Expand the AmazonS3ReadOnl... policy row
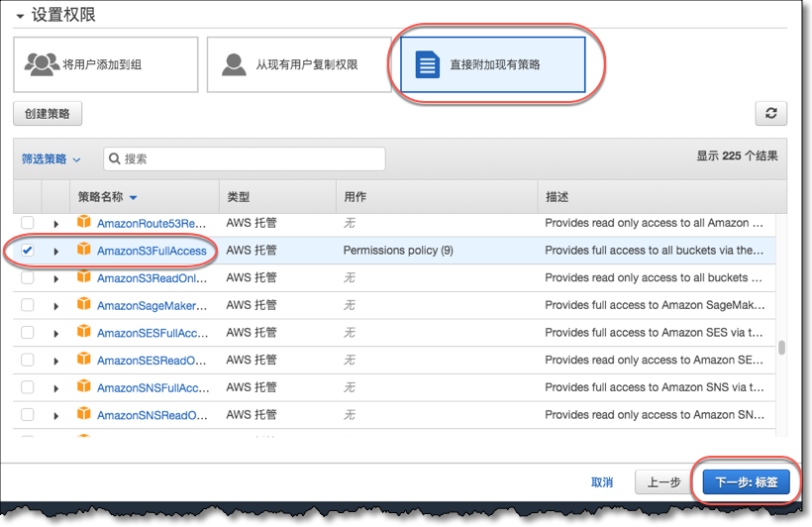 (55, 278)
